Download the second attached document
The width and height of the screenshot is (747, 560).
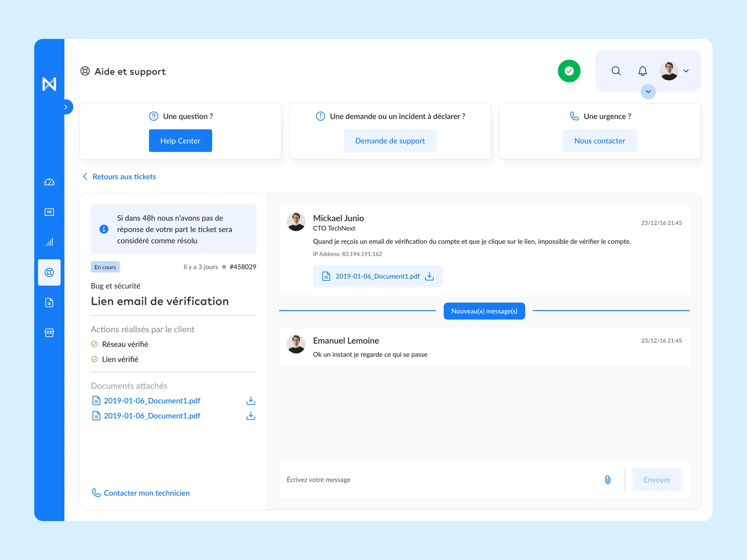[251, 416]
